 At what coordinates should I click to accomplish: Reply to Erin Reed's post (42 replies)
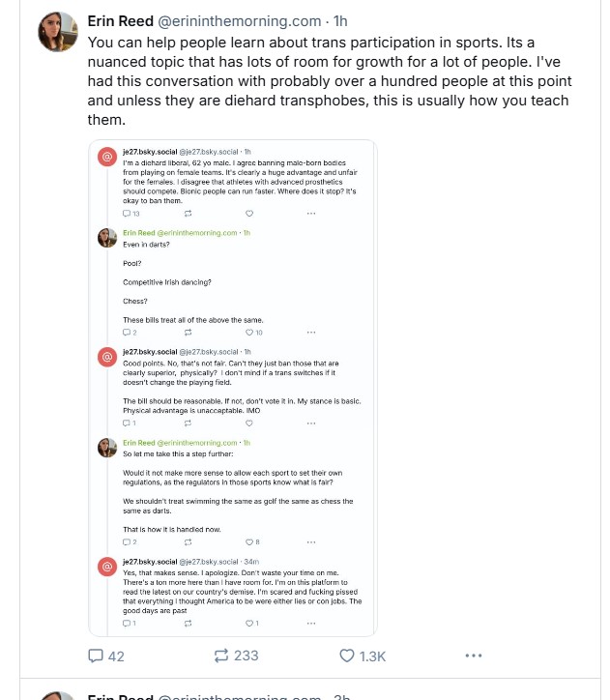106,656
